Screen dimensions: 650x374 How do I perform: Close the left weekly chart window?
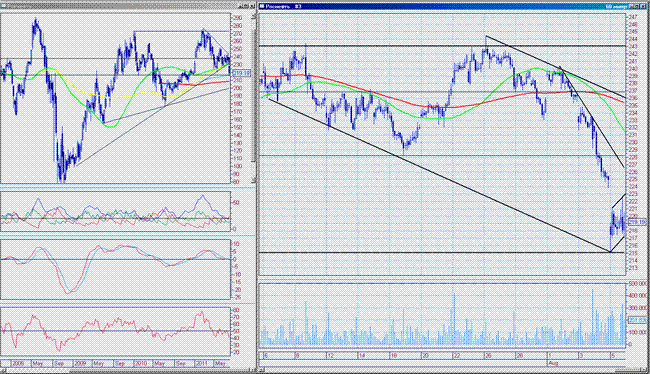tap(252, 5)
